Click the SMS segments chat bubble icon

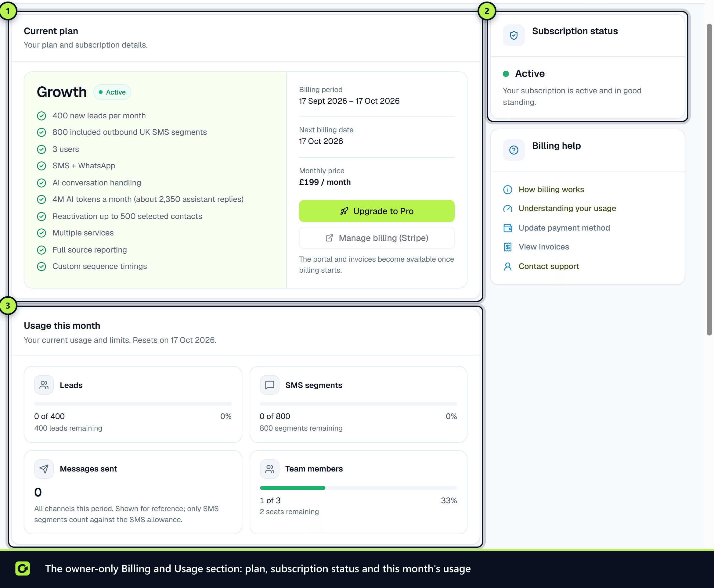pos(269,385)
